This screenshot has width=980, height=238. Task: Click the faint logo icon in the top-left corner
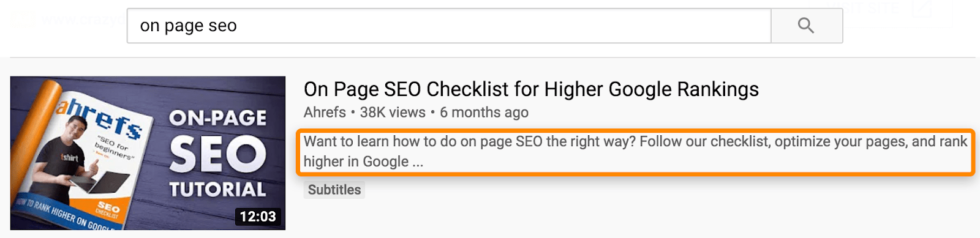(22, 20)
